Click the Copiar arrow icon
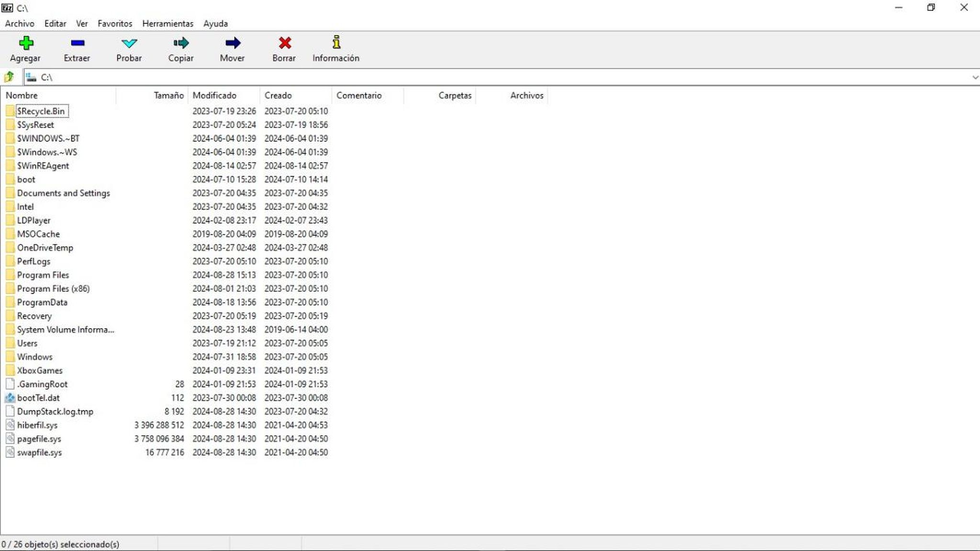Screen dimensions: 980x551 click(x=180, y=44)
